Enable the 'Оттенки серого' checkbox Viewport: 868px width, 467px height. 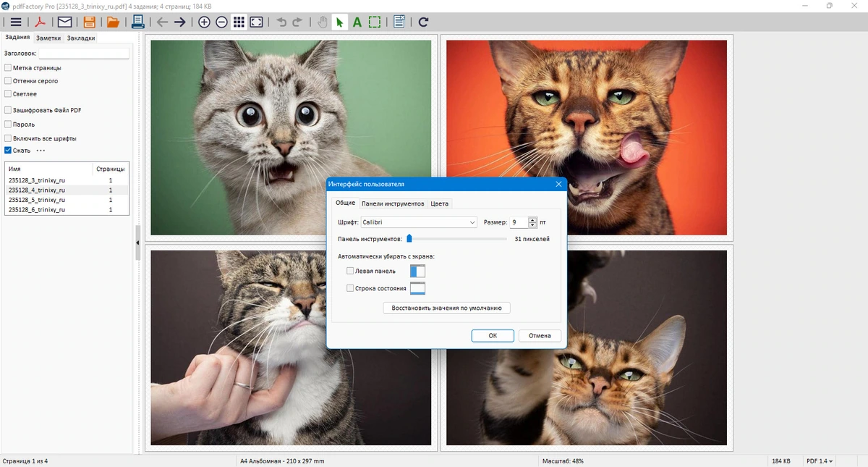pos(8,80)
